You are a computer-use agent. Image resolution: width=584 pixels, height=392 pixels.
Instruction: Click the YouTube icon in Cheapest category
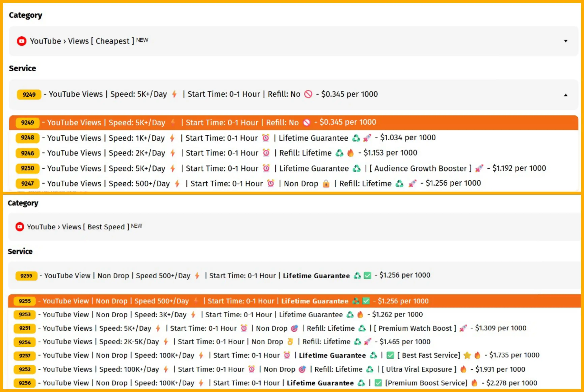[22, 41]
